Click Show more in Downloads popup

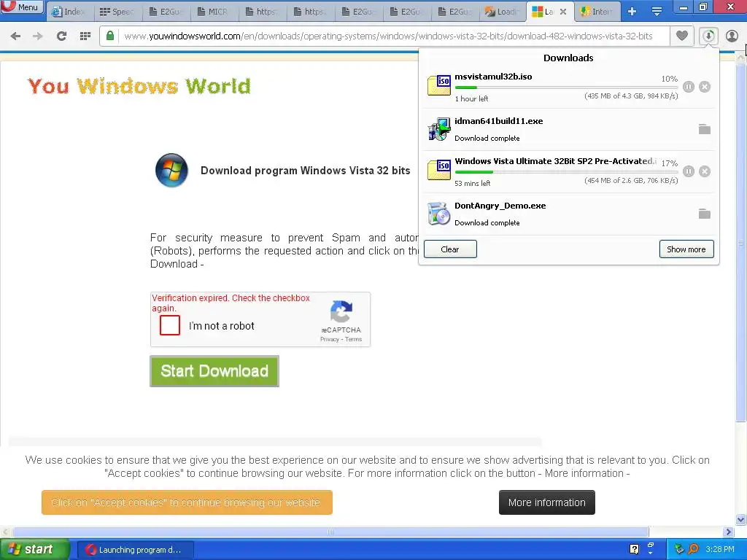(x=686, y=249)
